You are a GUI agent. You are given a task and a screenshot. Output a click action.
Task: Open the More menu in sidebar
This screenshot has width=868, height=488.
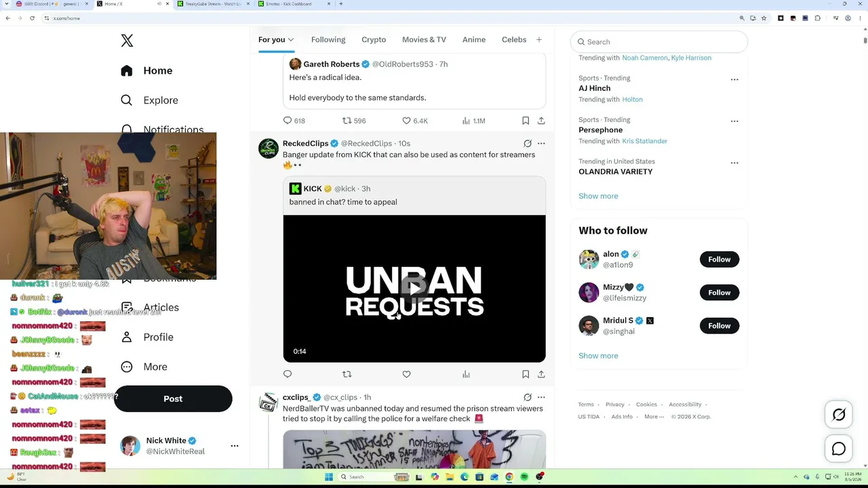(x=144, y=367)
